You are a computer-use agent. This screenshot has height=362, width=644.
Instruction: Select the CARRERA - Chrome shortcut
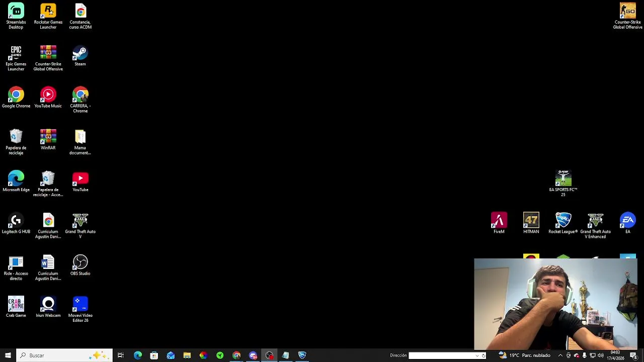coord(80,100)
